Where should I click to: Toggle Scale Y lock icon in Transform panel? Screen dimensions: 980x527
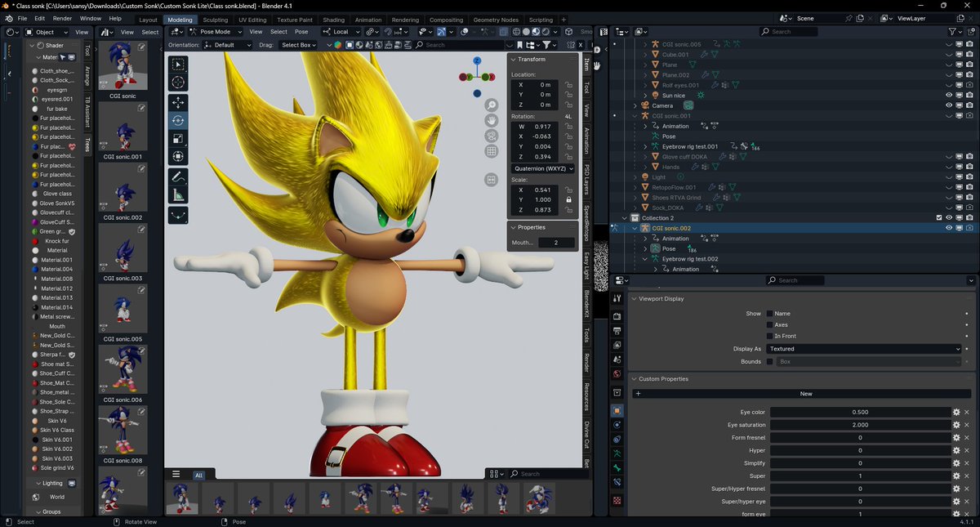tap(568, 199)
